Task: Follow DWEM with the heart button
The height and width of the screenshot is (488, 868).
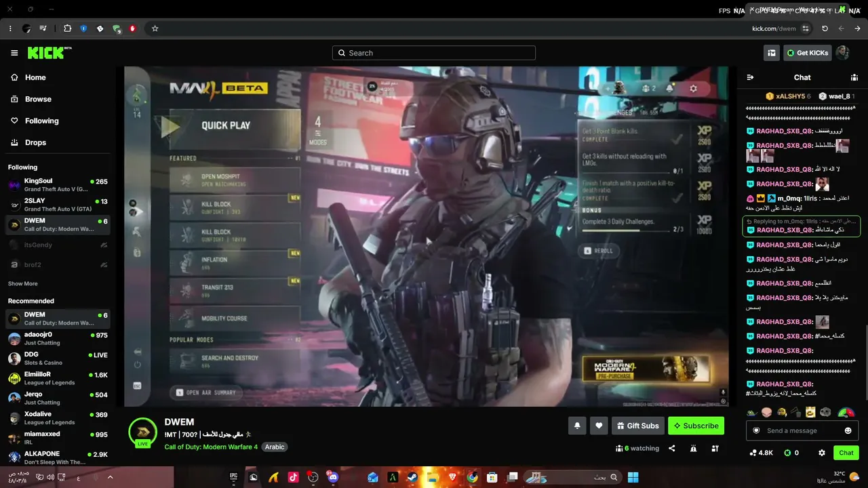Action: pyautogui.click(x=599, y=426)
